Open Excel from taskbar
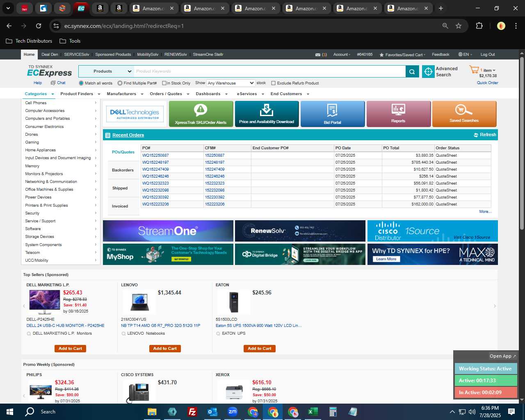This screenshot has width=525, height=420. [313, 412]
